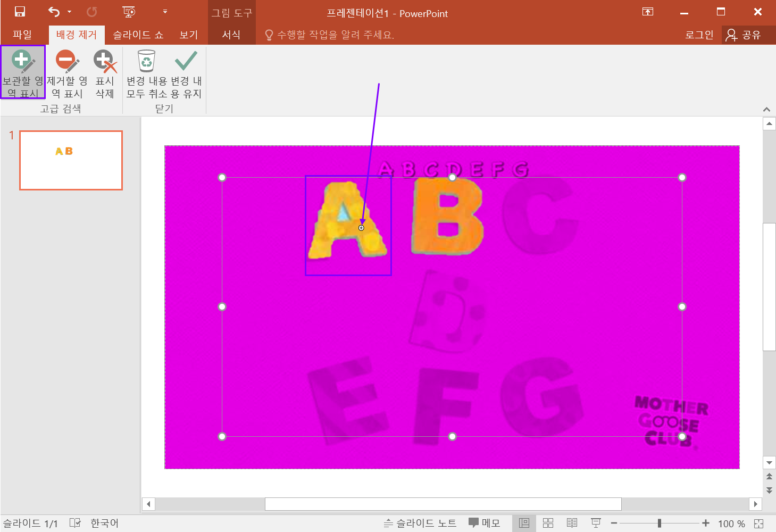Discard All Changes (변경 내용 모두 취소)
This screenshot has width=776, height=532.
coord(147,72)
